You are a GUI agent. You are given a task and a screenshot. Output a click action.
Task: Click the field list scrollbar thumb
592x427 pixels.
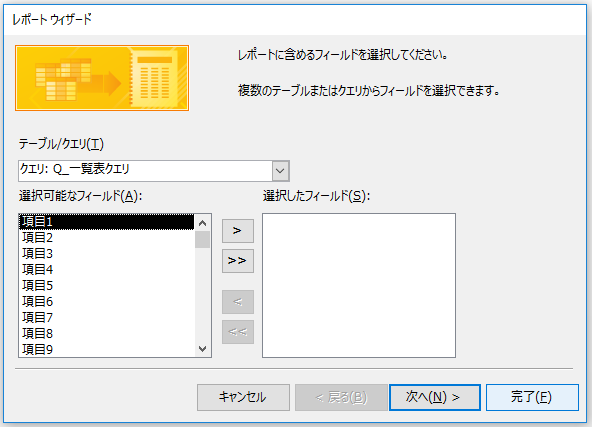click(x=202, y=240)
